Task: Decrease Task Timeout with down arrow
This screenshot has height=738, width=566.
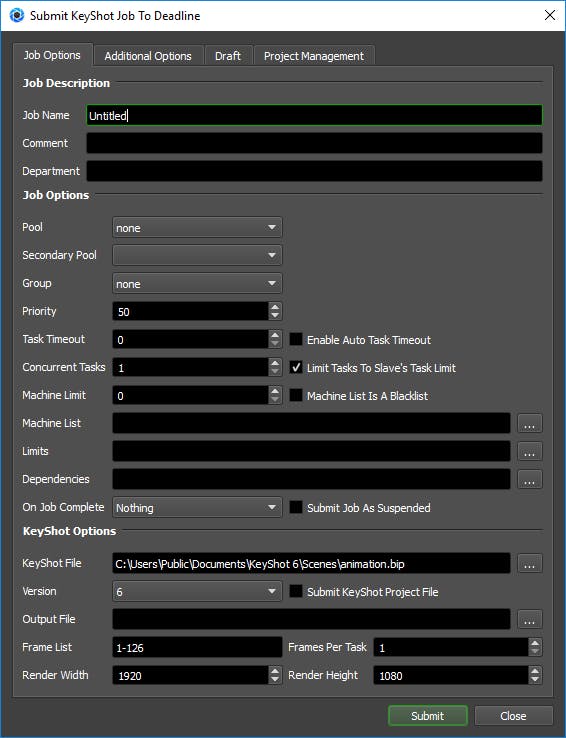Action: click(275, 344)
